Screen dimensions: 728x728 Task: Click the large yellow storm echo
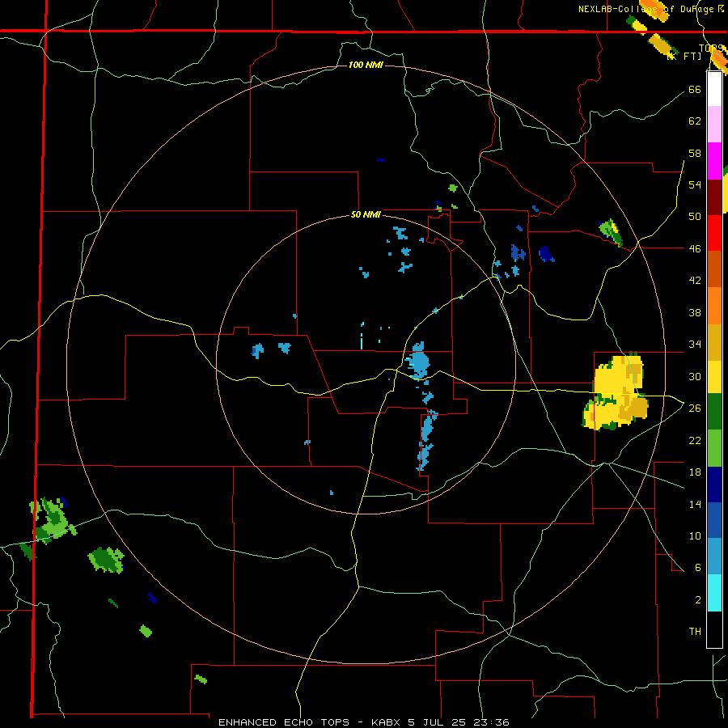click(616, 392)
